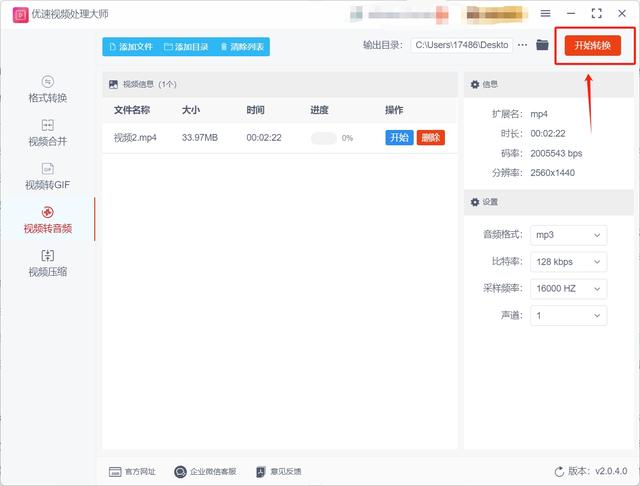The image size is (640, 486).
Task: Click the 00:02:22 time cell in file row
Action: 264,138
